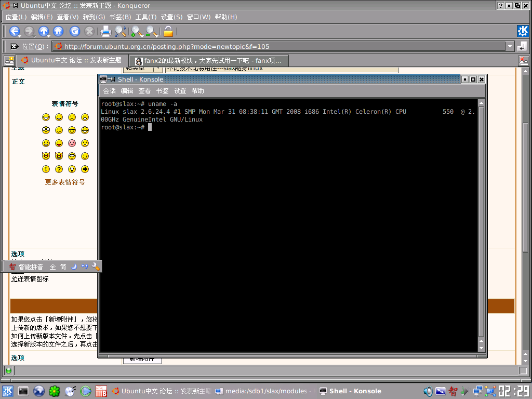Expand the location URL history dropdown
The image size is (532, 399).
510,46
